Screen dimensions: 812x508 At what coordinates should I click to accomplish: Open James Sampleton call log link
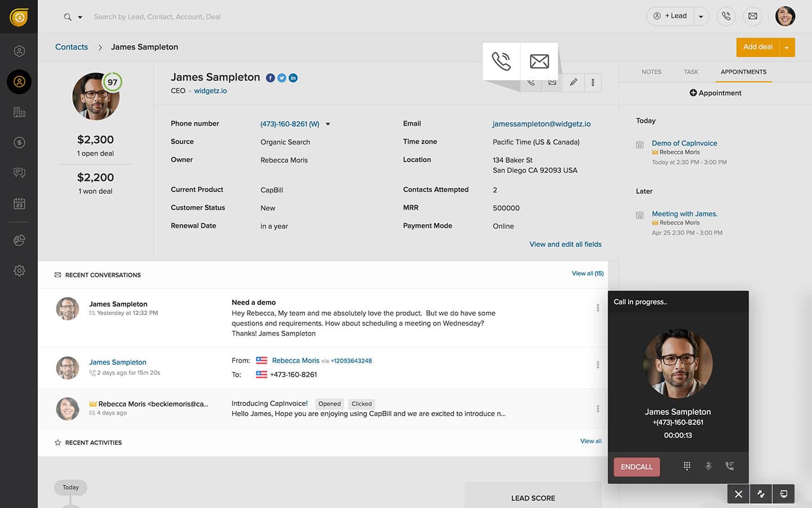tap(117, 362)
